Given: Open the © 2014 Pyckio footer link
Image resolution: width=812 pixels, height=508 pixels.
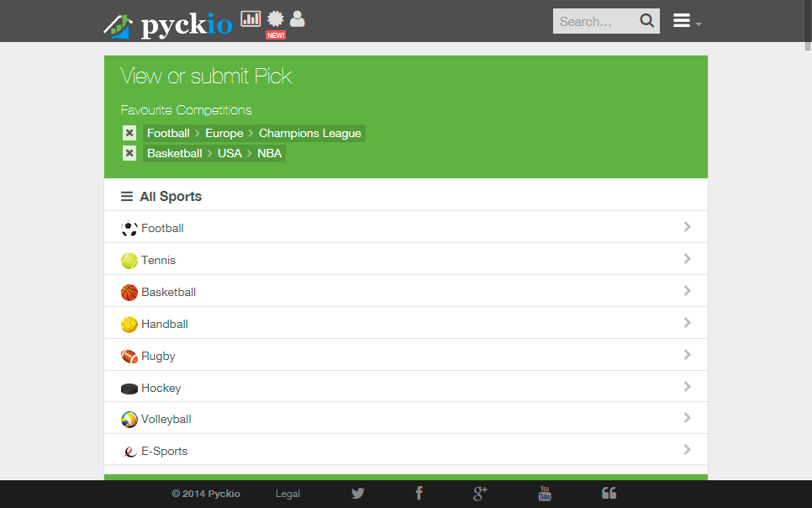Looking at the screenshot, I should [x=206, y=494].
